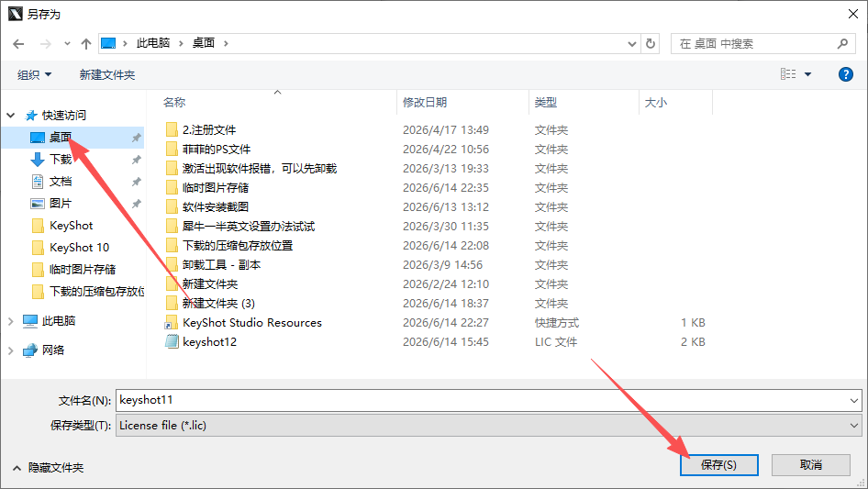Open the chevron after 桌面 in breadcrumb
Screen dimensions: 868x489
click(226, 44)
